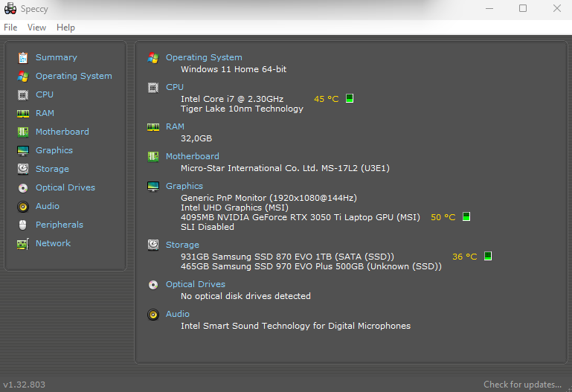Click the Optical Drives heading in main panel
The image size is (572, 392).
pos(196,284)
